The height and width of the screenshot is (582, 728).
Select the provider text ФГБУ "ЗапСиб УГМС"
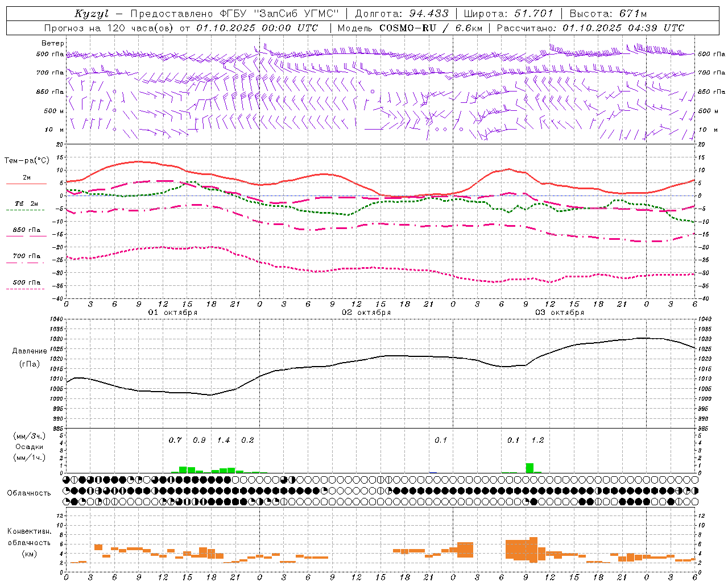pos(279,14)
